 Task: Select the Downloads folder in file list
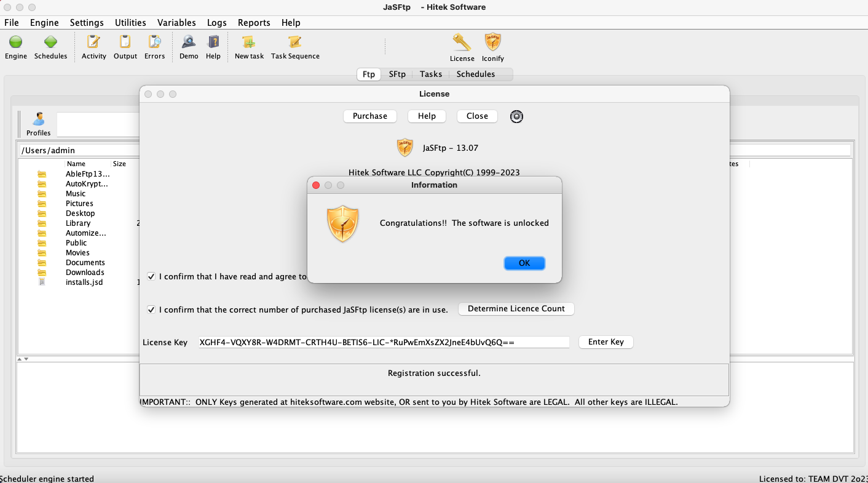[x=85, y=273]
